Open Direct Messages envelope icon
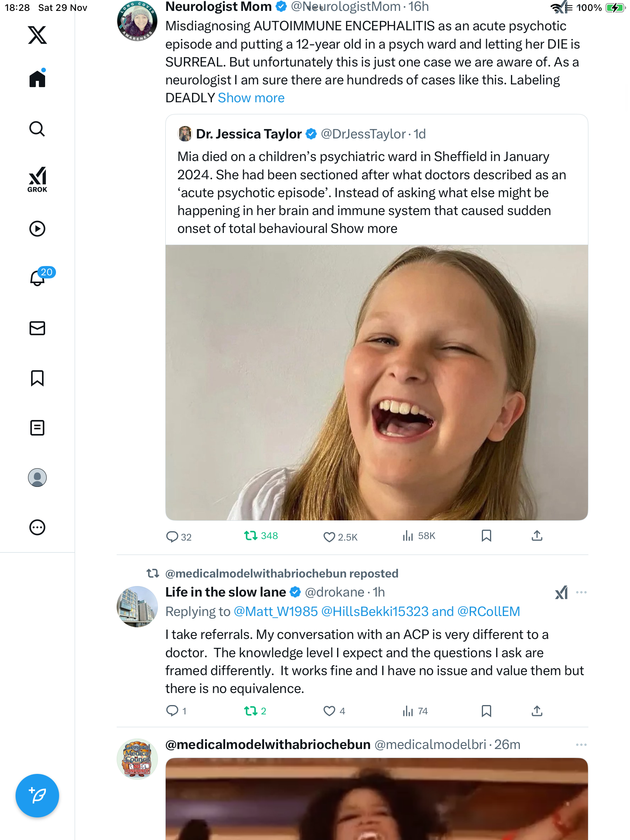The width and height of the screenshot is (630, 840). [37, 328]
